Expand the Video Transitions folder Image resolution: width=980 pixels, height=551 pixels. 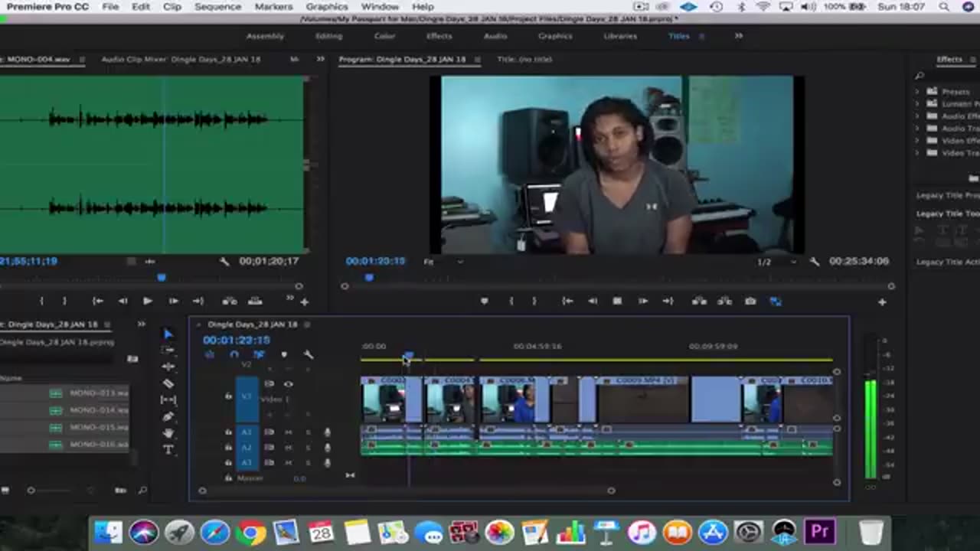(x=918, y=153)
